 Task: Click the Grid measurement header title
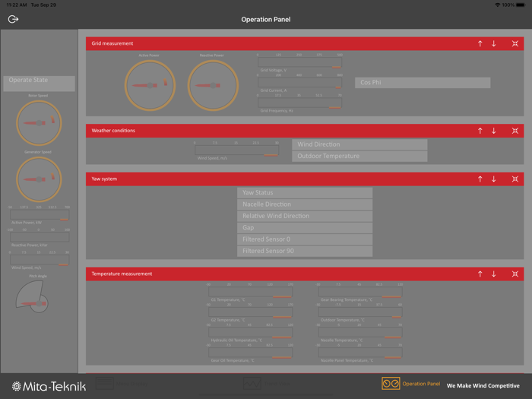[x=112, y=43]
